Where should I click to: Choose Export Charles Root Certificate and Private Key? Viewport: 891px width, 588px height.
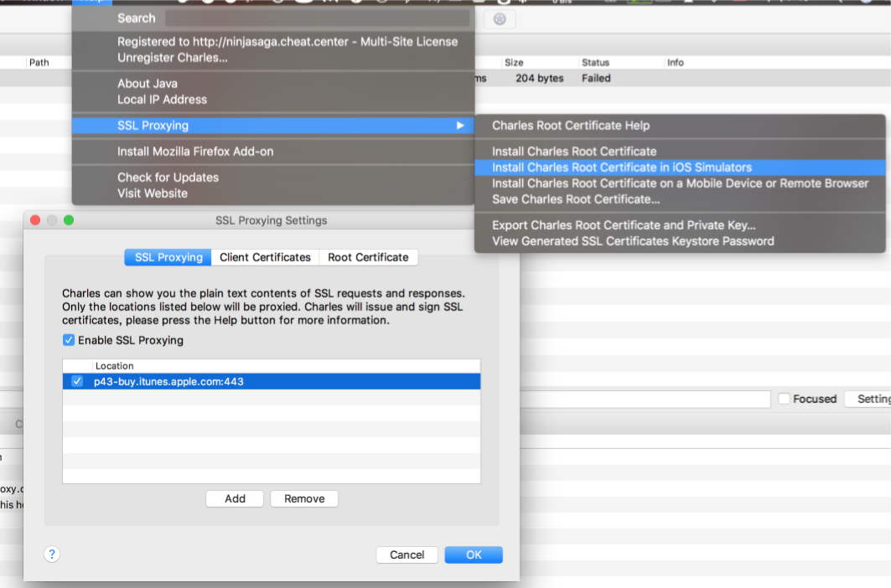click(x=624, y=225)
